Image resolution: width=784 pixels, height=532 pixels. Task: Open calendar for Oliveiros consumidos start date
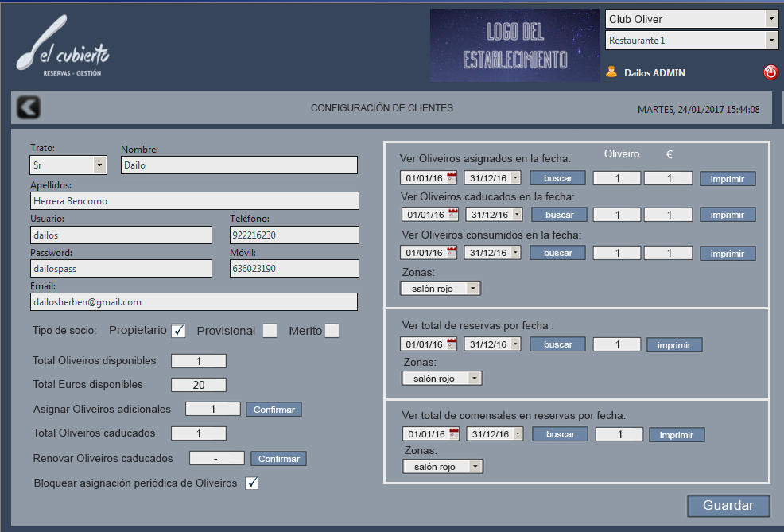pos(452,253)
